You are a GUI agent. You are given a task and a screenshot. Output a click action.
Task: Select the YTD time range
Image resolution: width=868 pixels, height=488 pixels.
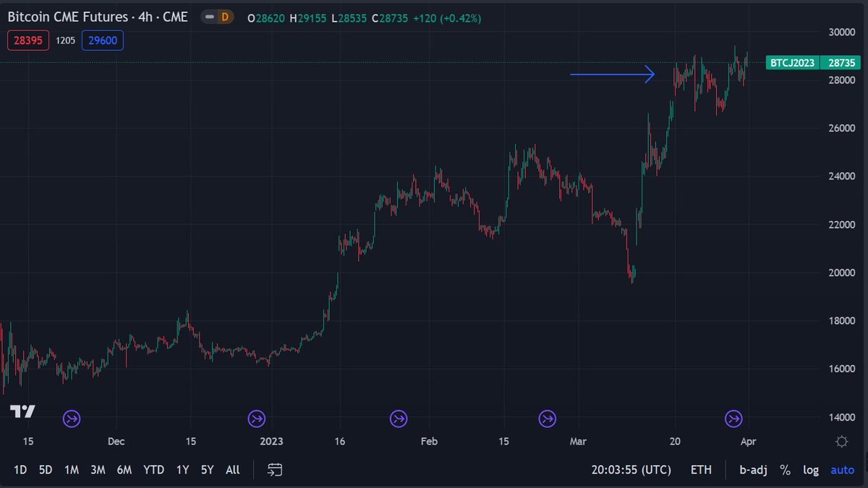[153, 470]
